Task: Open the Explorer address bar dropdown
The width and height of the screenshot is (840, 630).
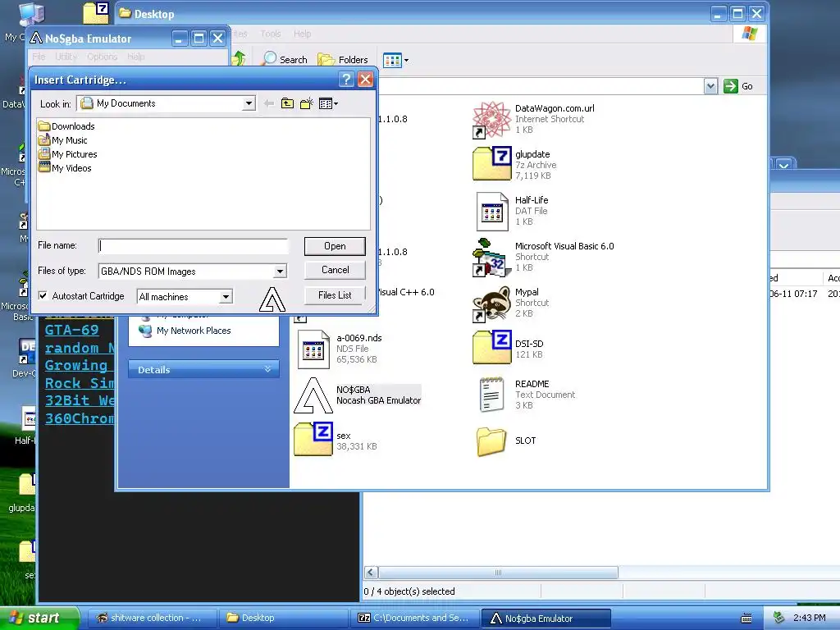Action: (x=710, y=86)
